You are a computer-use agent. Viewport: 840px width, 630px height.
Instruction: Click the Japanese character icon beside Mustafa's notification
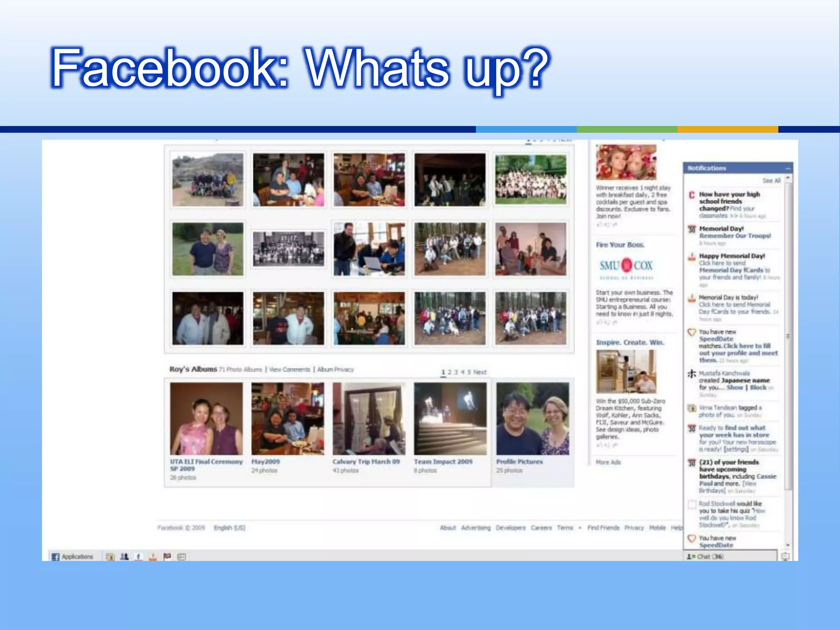[x=692, y=374]
